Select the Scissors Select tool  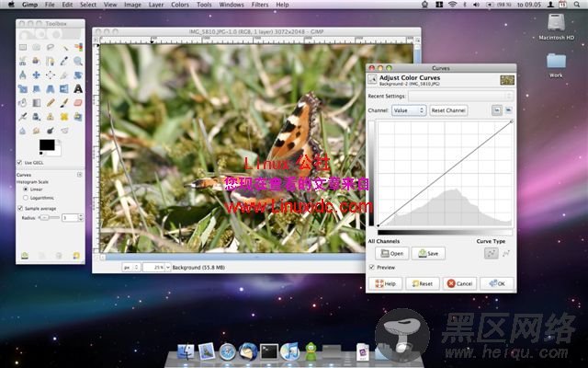pos(23,62)
